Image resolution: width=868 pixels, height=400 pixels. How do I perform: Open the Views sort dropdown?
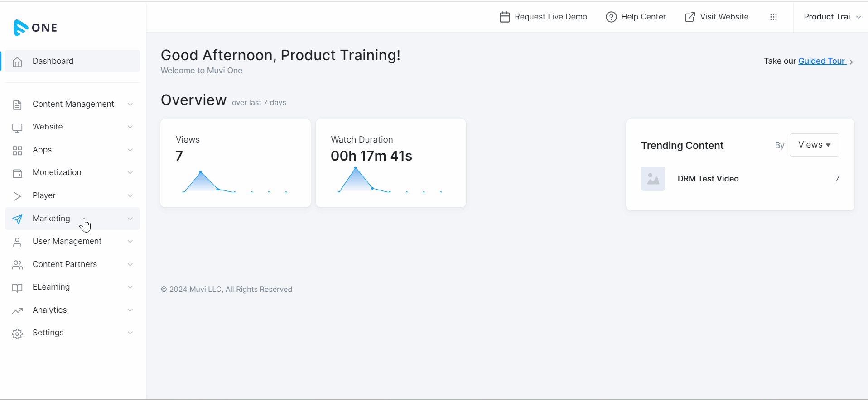click(814, 145)
